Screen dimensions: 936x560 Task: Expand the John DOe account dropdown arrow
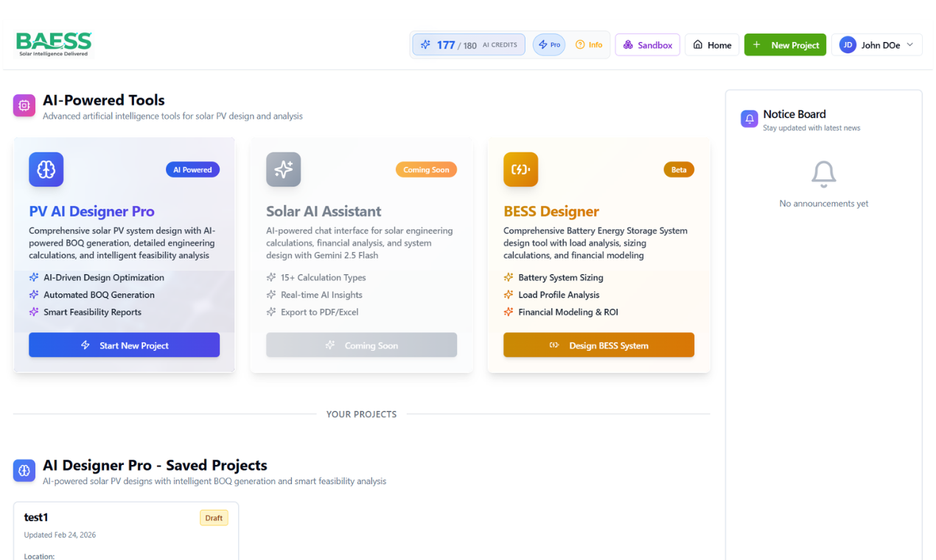(x=909, y=45)
